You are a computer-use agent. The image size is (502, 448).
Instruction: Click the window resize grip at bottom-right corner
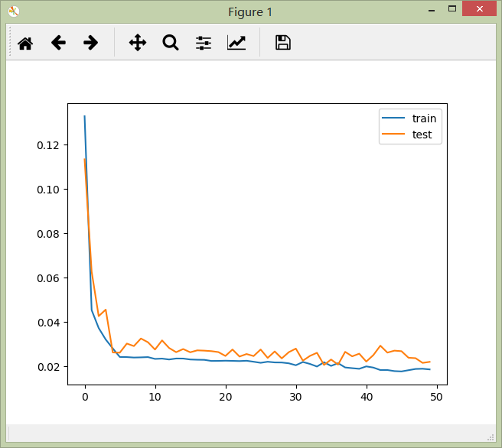pyautogui.click(x=491, y=437)
